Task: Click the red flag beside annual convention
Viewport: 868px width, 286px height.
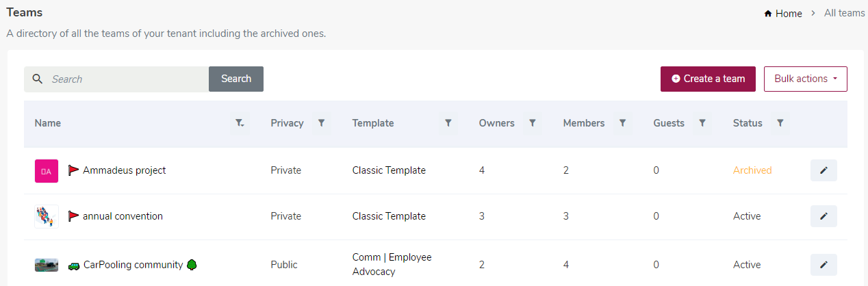Action: pos(74,216)
